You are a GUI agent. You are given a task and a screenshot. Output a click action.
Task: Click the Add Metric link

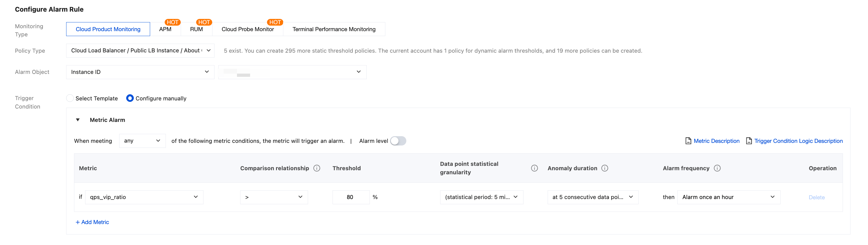(92, 222)
